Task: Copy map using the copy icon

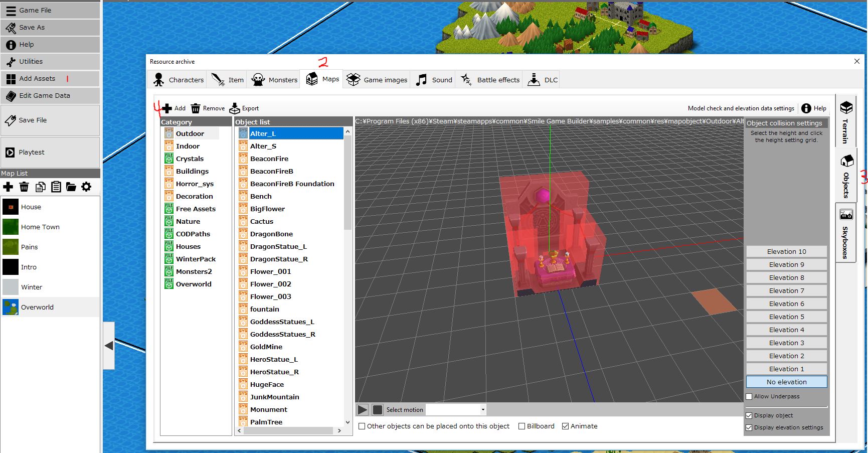Action: (x=40, y=187)
